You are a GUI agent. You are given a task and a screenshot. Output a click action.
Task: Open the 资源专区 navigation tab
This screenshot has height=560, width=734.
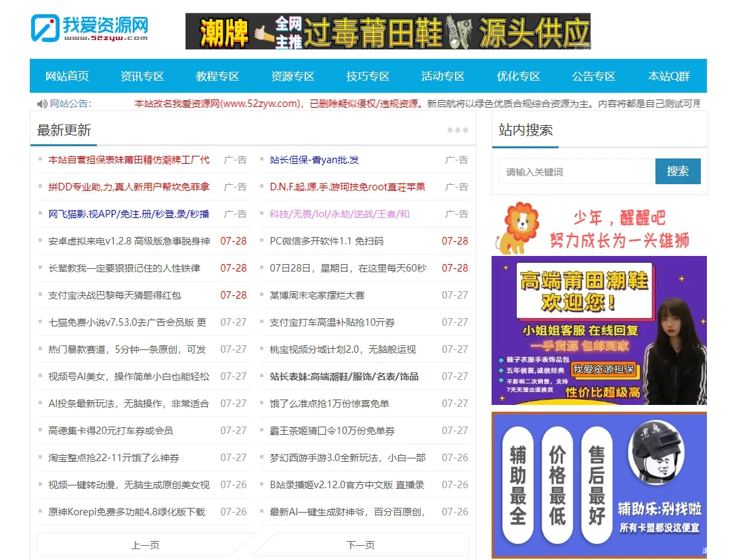coord(292,76)
